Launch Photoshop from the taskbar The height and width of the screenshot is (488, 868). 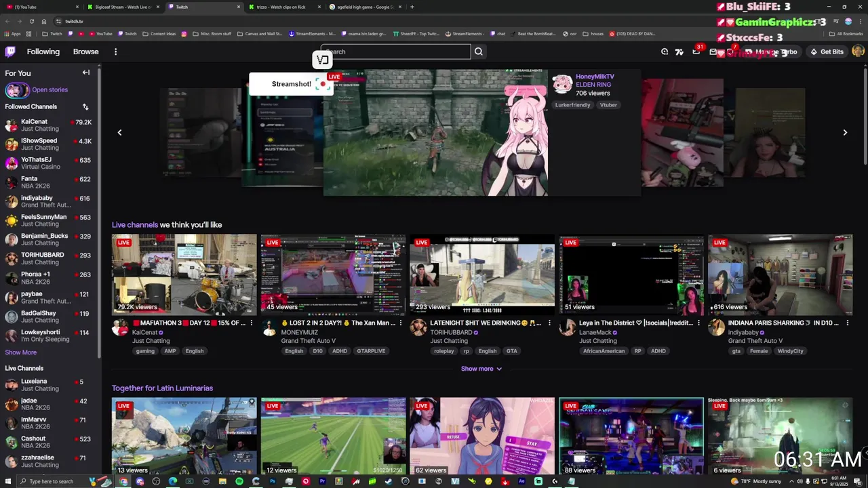point(273,481)
